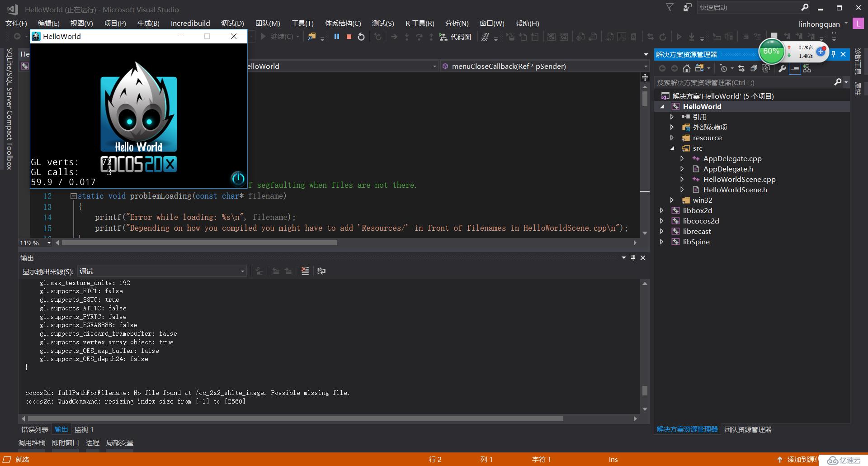
Task: Click the notifications flag icon in title bar
Action: click(x=670, y=8)
